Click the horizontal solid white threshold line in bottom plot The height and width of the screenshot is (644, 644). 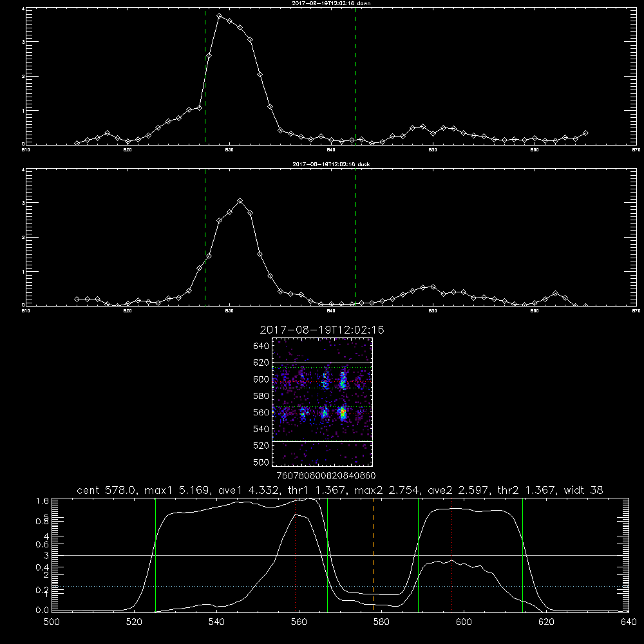340,555
